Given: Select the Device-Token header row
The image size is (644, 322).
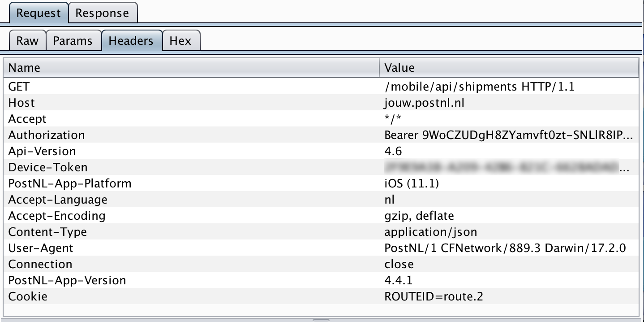Looking at the screenshot, I should (x=48, y=167).
